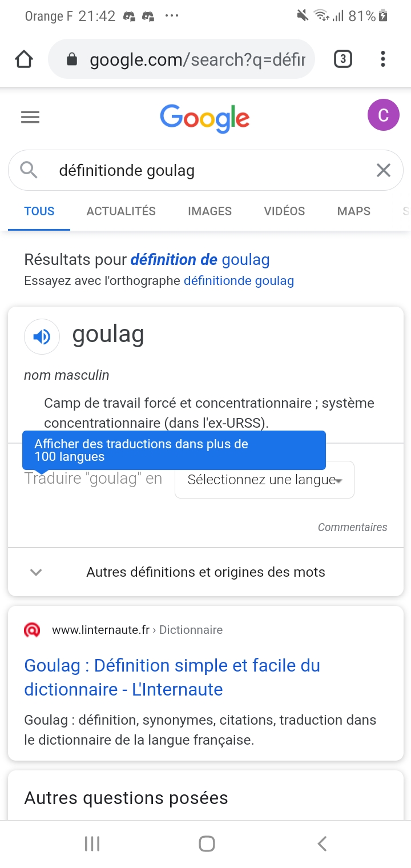Open the Sélectionnez une langue dropdown
This screenshot has height=868, width=411.
coord(264,480)
